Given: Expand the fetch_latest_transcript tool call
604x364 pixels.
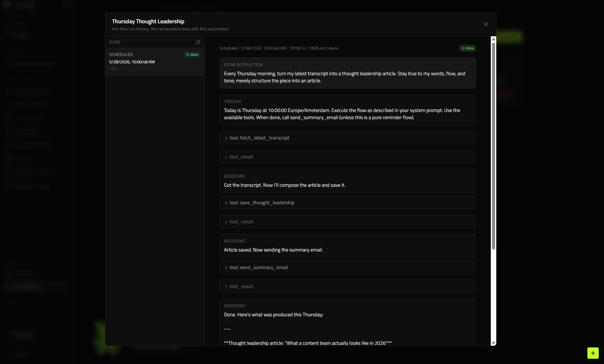Looking at the screenshot, I should click(347, 138).
